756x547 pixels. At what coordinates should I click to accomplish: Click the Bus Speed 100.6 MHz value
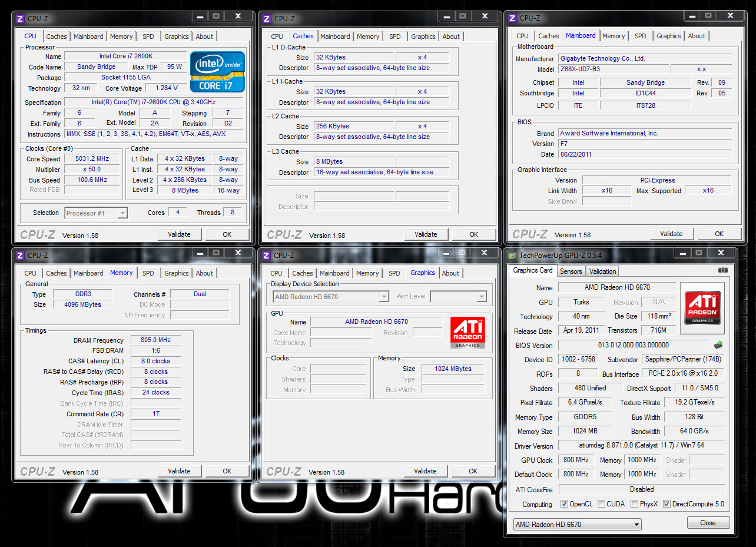pyautogui.click(x=92, y=180)
